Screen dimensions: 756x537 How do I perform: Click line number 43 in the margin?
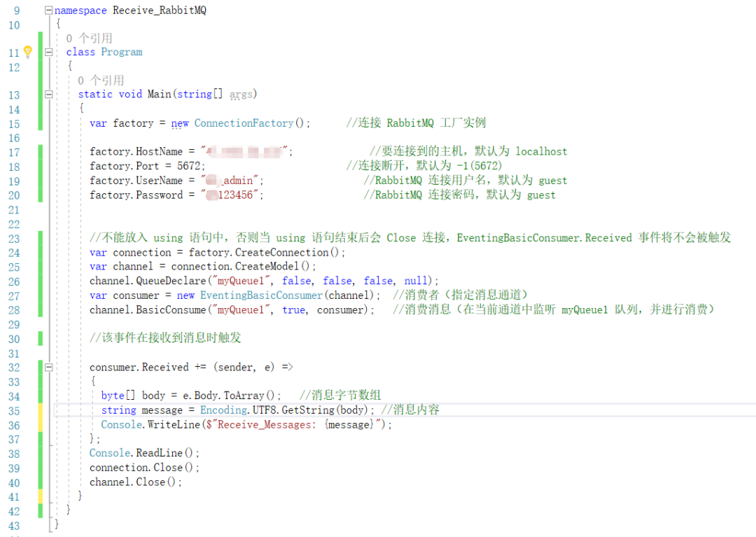(14, 526)
